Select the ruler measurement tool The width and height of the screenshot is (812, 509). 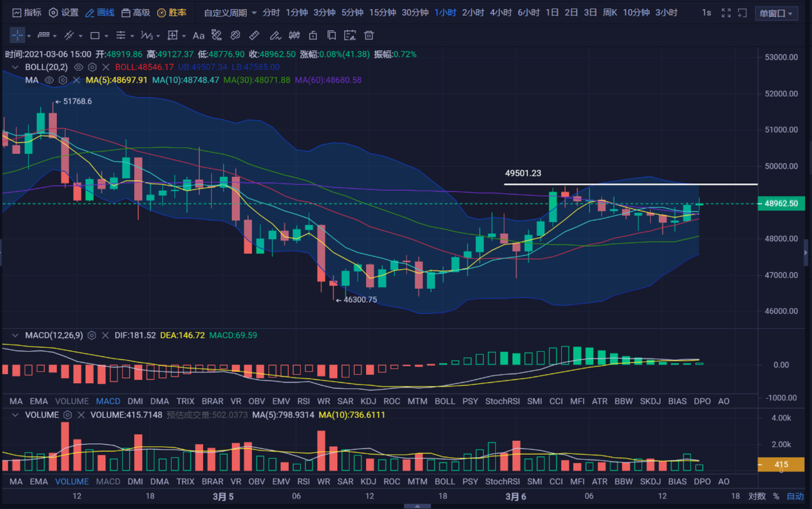[254, 35]
